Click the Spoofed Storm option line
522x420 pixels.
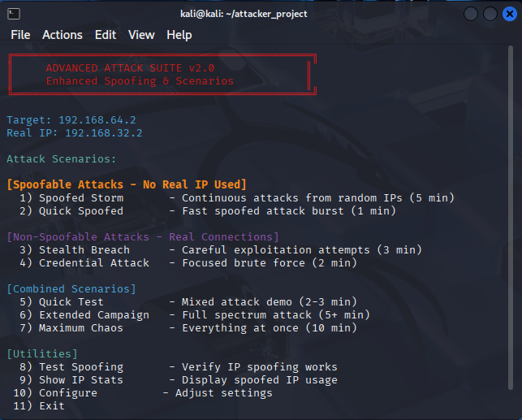(x=237, y=198)
